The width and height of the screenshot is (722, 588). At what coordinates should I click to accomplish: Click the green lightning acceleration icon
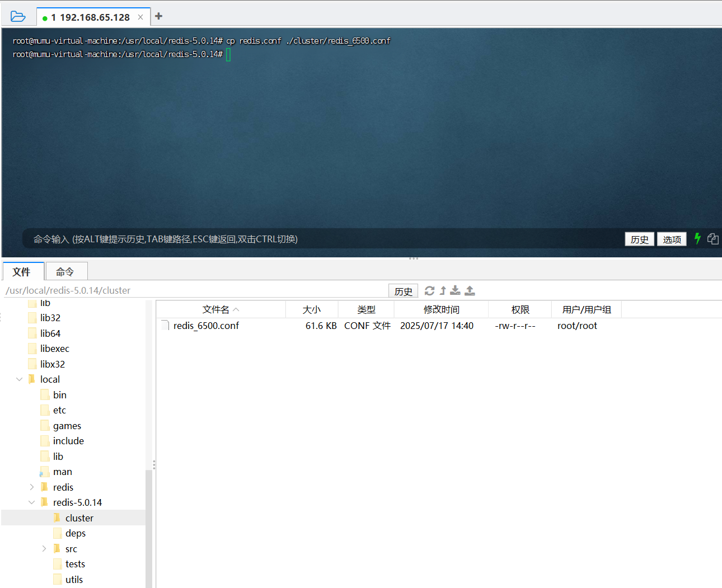697,239
